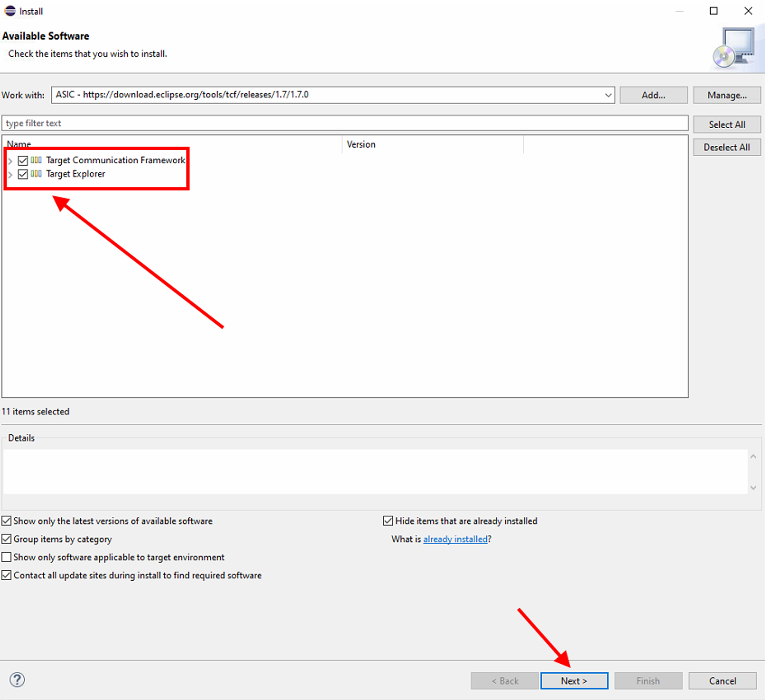The image size is (765, 700).
Task: Expand the Target Communication Framework tree node
Action: click(x=10, y=161)
